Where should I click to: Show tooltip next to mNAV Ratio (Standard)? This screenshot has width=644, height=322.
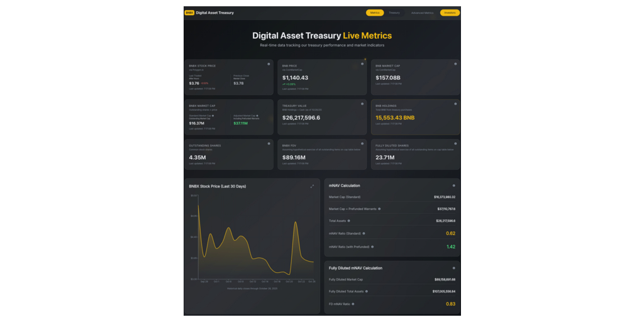(x=364, y=233)
